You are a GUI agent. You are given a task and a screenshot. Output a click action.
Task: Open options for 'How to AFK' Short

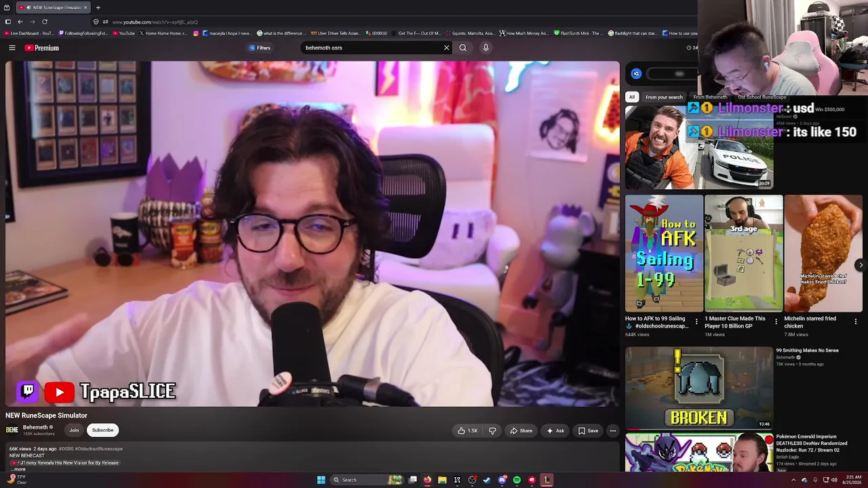point(696,322)
